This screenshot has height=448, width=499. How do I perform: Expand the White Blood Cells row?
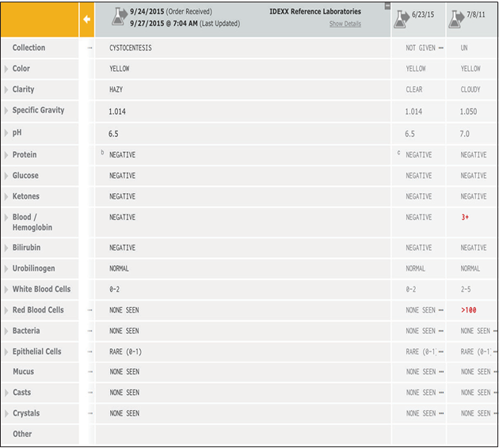click(x=6, y=290)
